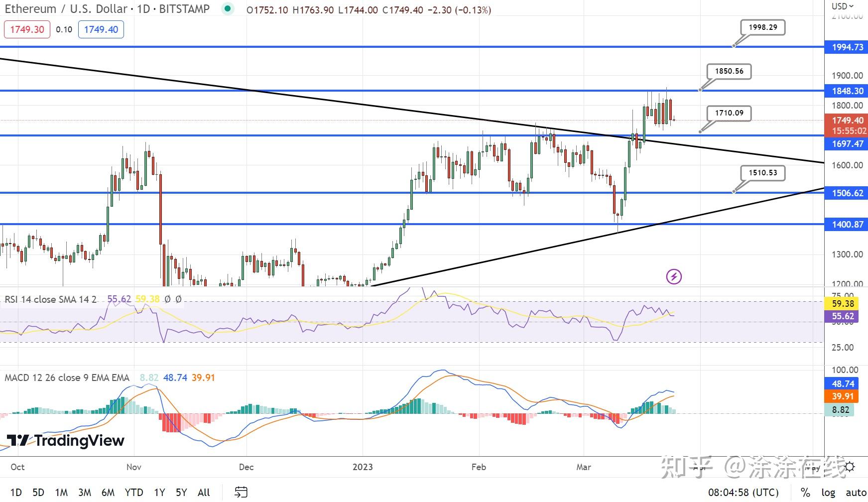Viewport: 868px width, 502px height.
Task: Click the 1994.73 blue price line label
Action: point(847,47)
